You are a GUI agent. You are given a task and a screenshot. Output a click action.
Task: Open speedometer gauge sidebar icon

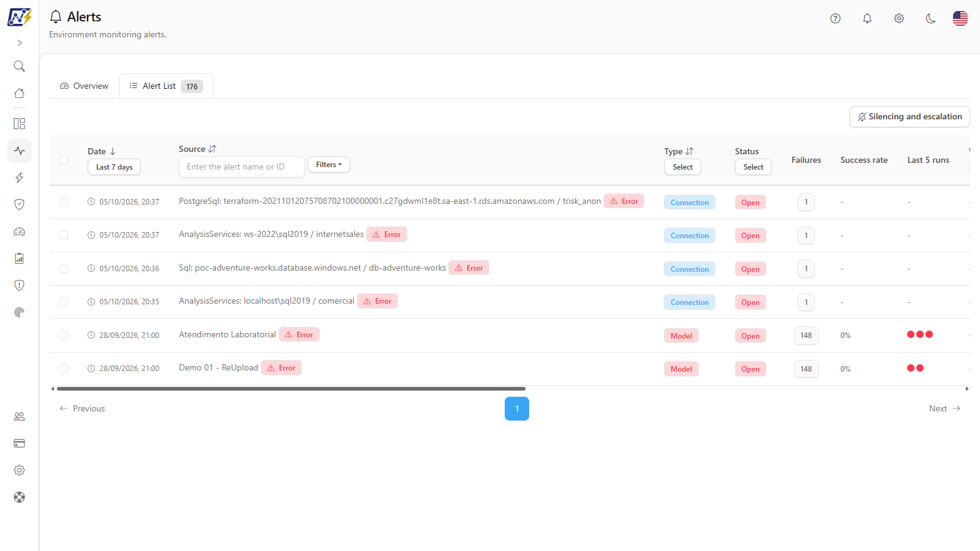pyautogui.click(x=20, y=231)
